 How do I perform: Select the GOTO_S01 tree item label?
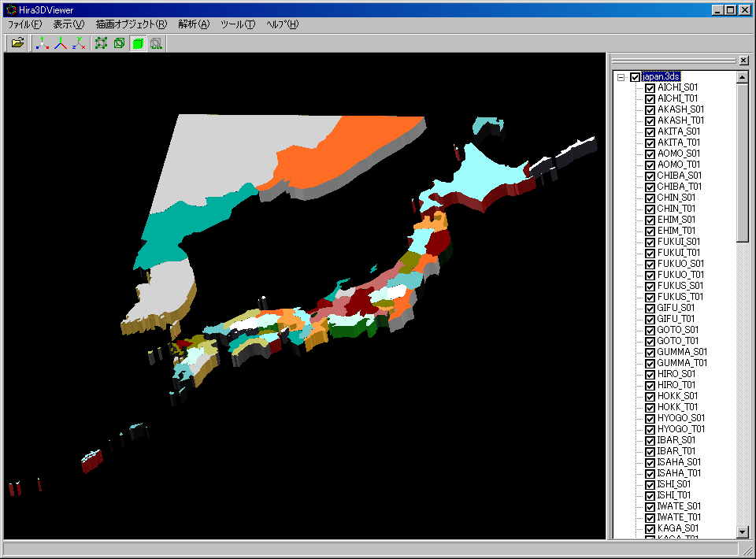(677, 330)
